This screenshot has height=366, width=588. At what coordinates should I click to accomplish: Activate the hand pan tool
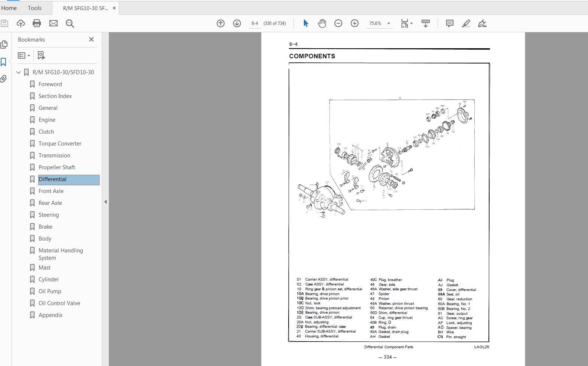click(x=322, y=23)
